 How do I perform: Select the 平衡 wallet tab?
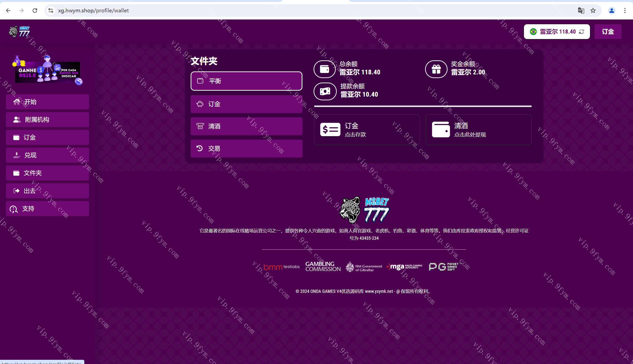click(246, 81)
